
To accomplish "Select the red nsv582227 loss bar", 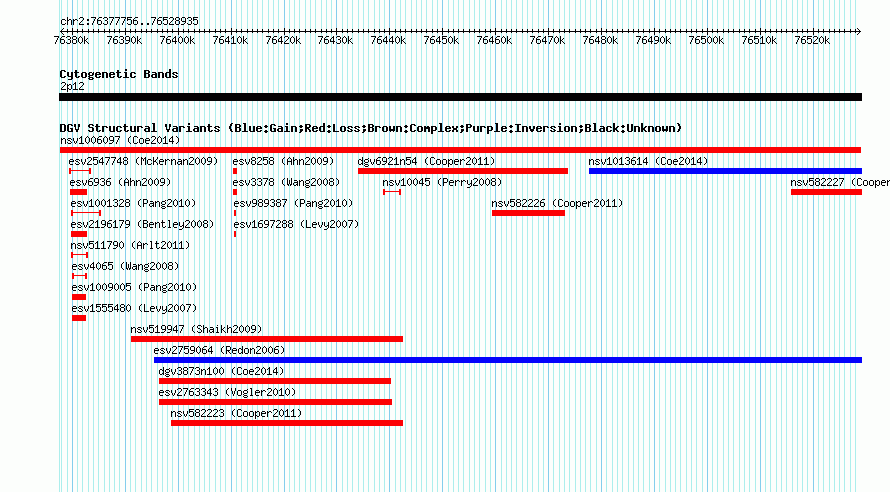I will tap(826, 192).
